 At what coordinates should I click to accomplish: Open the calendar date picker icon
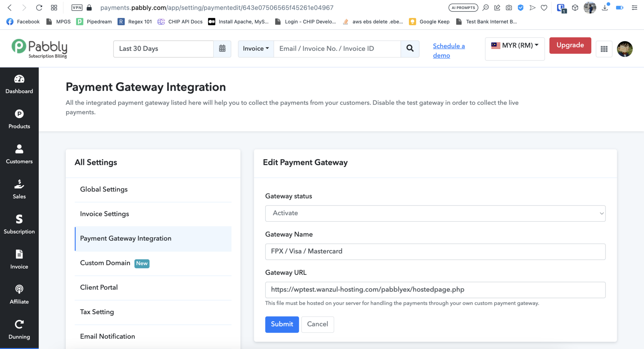click(x=223, y=49)
